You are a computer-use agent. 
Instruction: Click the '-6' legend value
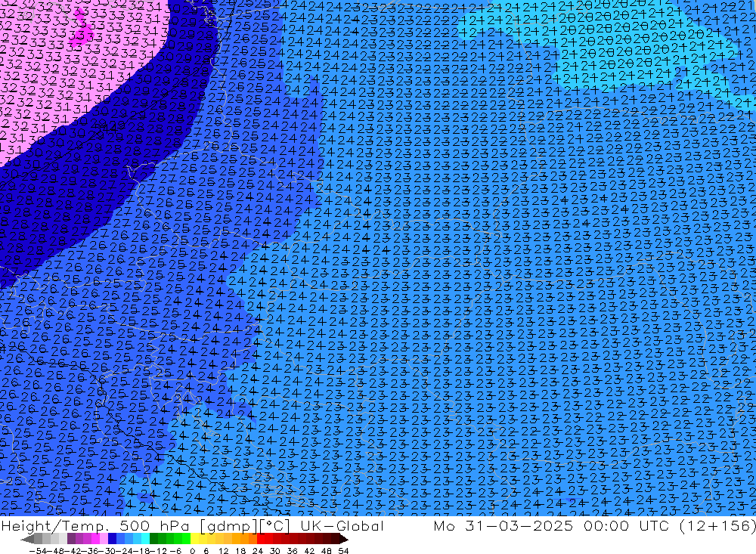click(175, 551)
